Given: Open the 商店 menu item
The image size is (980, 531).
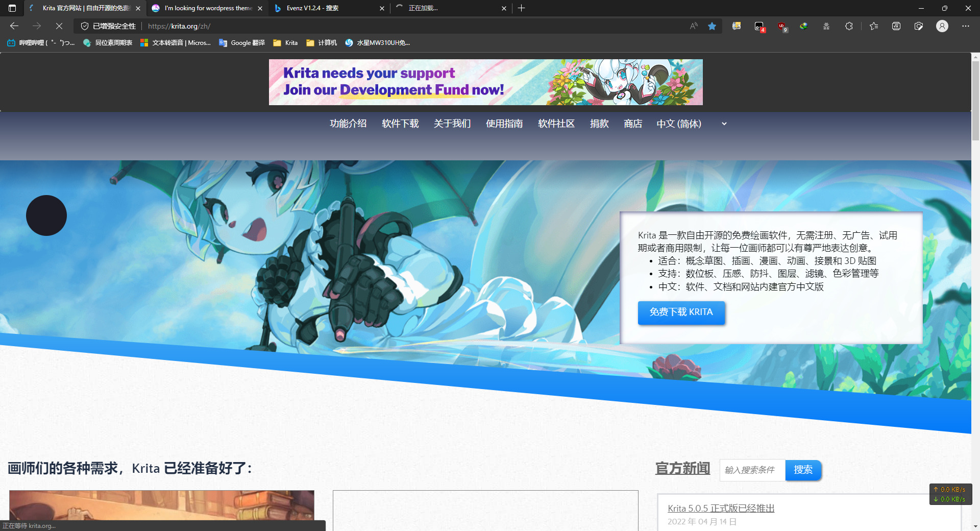Looking at the screenshot, I should click(x=633, y=124).
